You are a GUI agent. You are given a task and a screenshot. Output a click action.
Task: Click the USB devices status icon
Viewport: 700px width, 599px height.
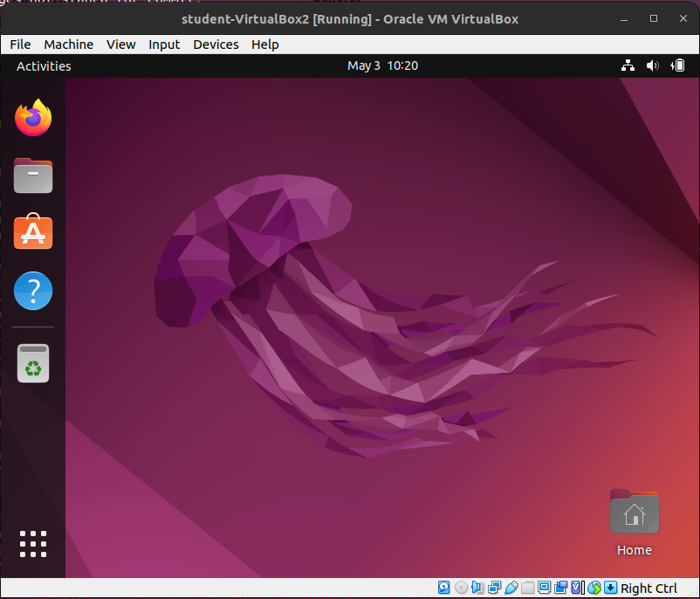tap(511, 588)
